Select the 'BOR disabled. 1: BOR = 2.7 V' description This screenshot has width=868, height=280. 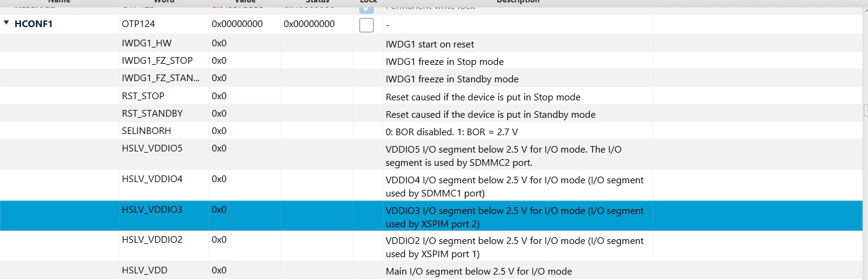click(x=452, y=132)
